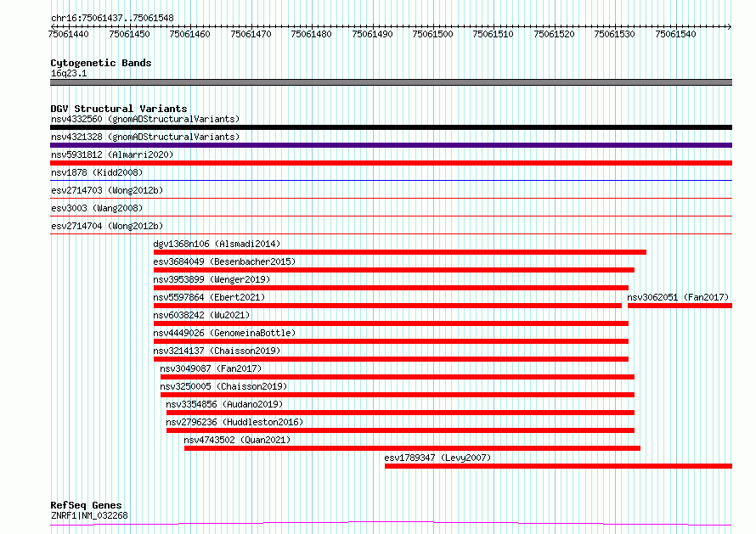Image resolution: width=756 pixels, height=534 pixels.
Task: Click the nsv5597864 red bar
Action: (x=387, y=306)
